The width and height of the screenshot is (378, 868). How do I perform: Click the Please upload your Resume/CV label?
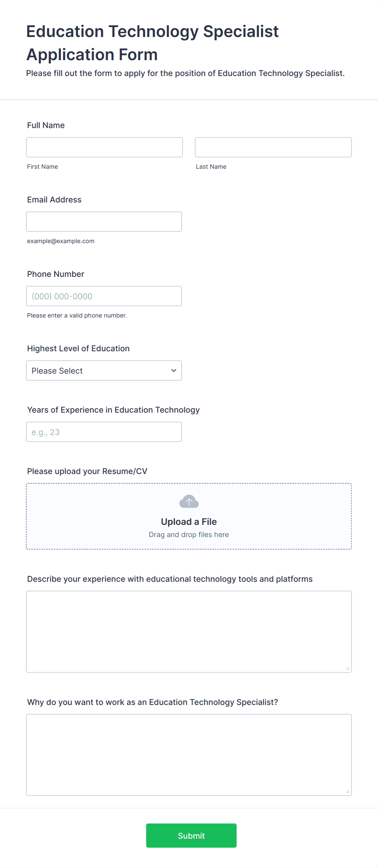pos(87,471)
